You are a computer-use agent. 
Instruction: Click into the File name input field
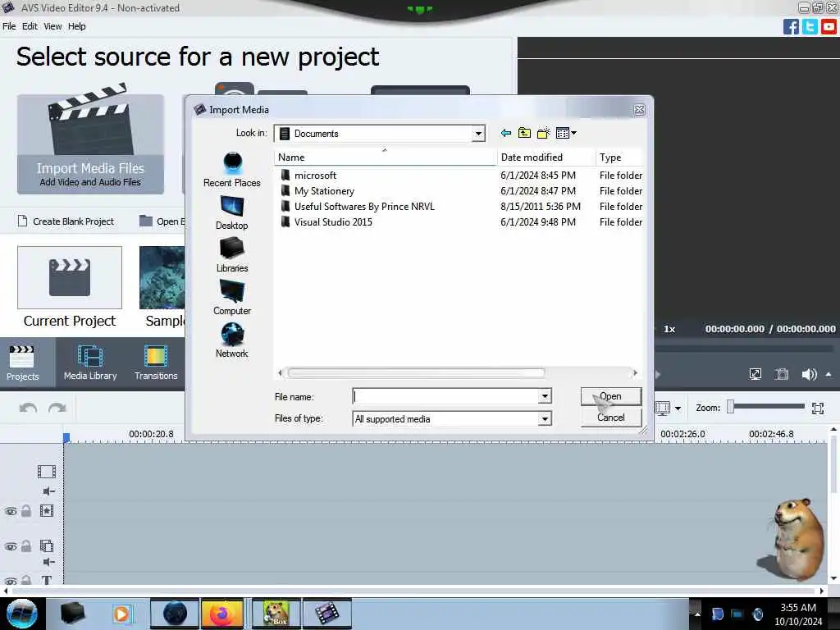click(445, 396)
